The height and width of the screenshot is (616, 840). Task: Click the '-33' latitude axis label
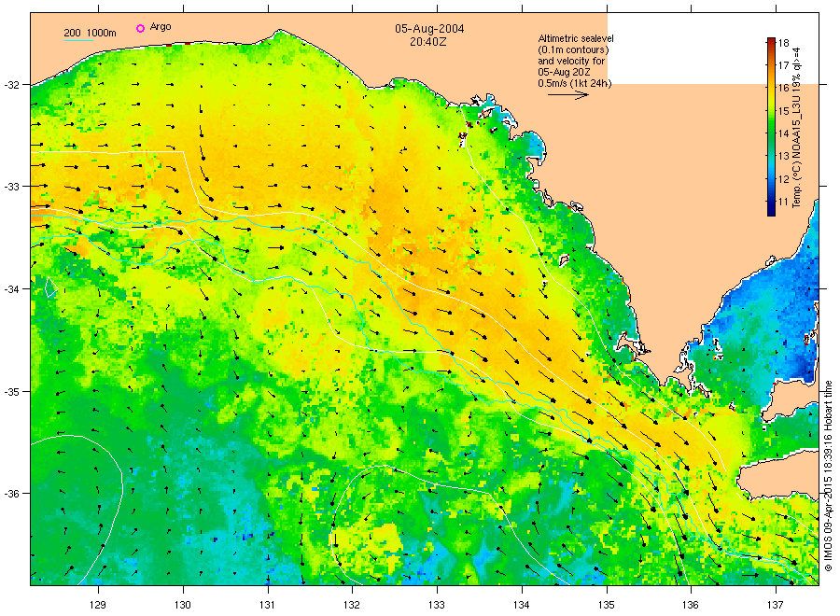(x=11, y=187)
